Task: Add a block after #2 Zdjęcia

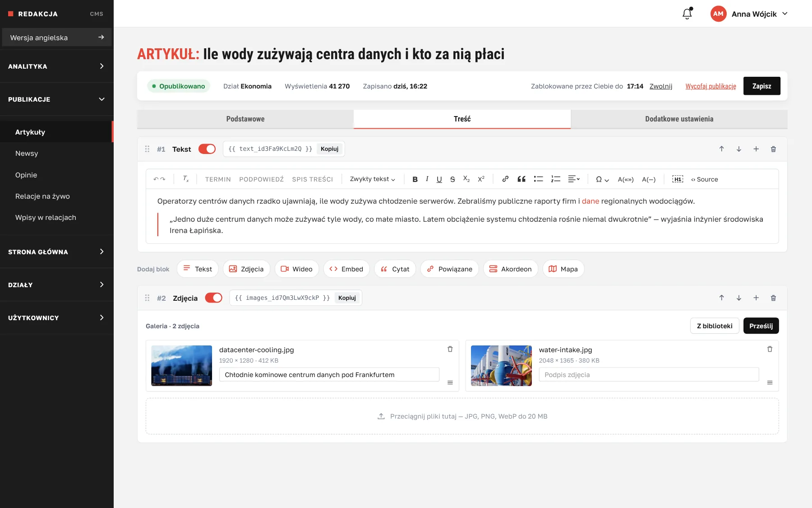Action: pos(756,298)
